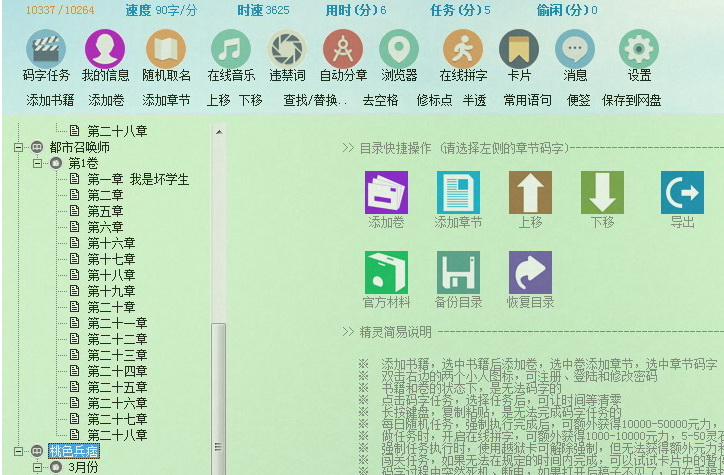Open the green 官方材料 icon
Viewport: 724px width, 475px height.
point(386,272)
